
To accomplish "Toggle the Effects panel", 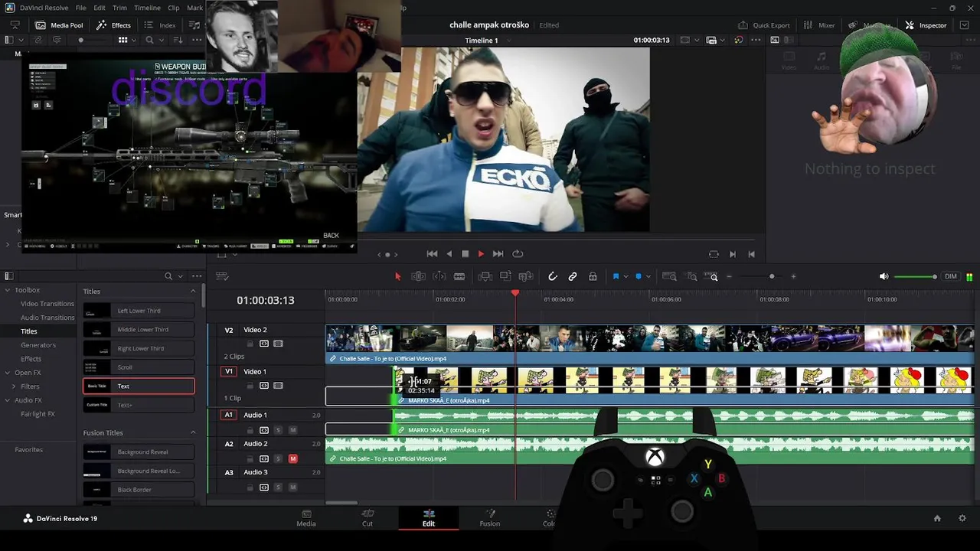I will 113,25.
